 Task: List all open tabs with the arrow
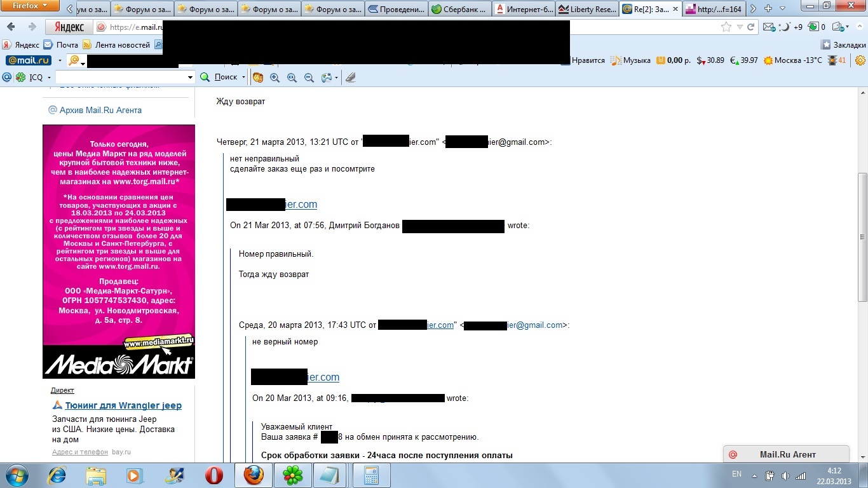point(783,8)
